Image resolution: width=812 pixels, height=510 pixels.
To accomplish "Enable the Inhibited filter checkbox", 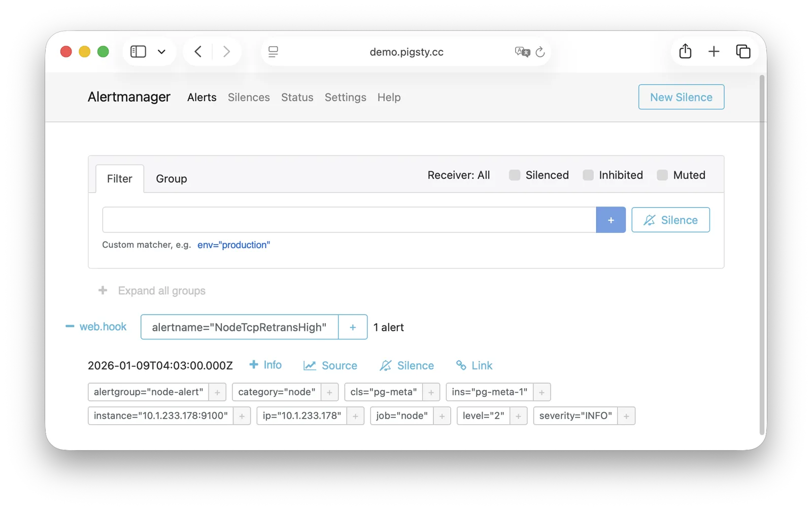I will coord(588,175).
